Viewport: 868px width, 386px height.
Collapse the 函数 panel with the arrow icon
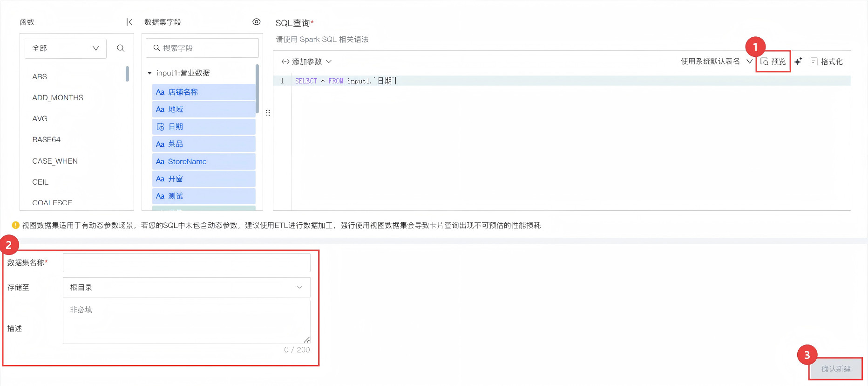tap(129, 22)
